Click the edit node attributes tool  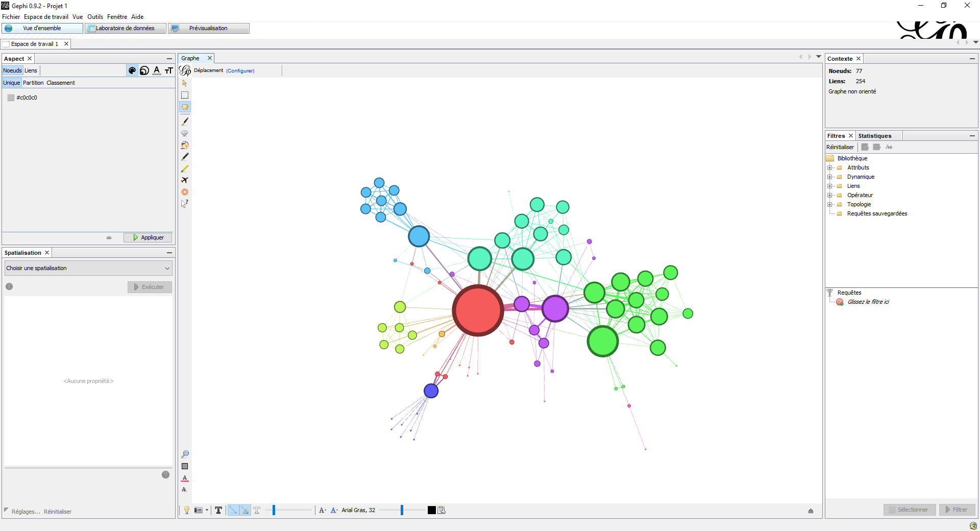click(185, 204)
